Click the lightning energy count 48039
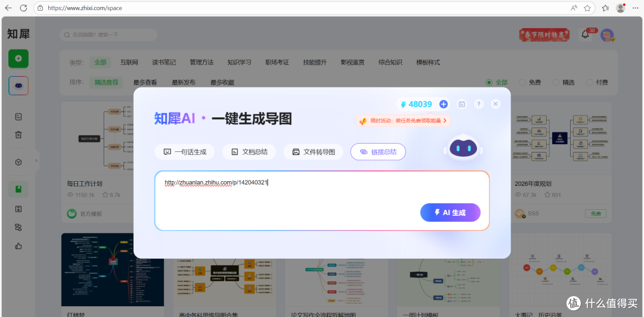Image resolution: width=644 pixels, height=317 pixels. click(x=416, y=104)
